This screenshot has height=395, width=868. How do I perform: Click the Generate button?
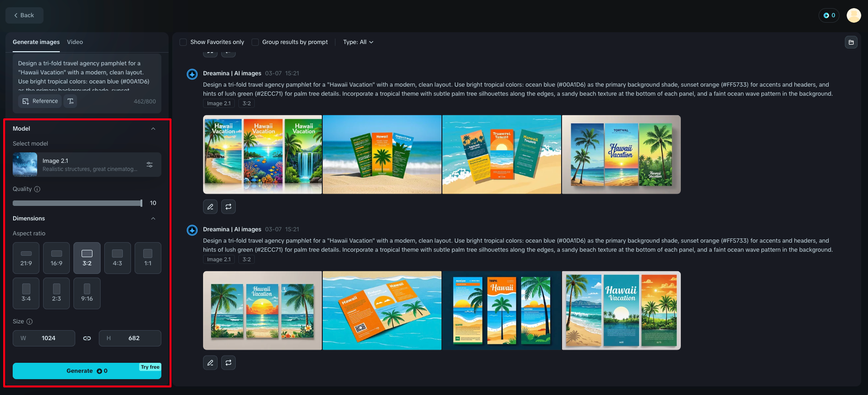coord(87,371)
